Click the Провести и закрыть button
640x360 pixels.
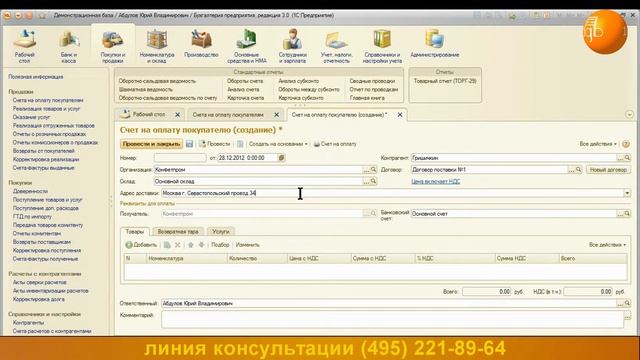(x=151, y=144)
